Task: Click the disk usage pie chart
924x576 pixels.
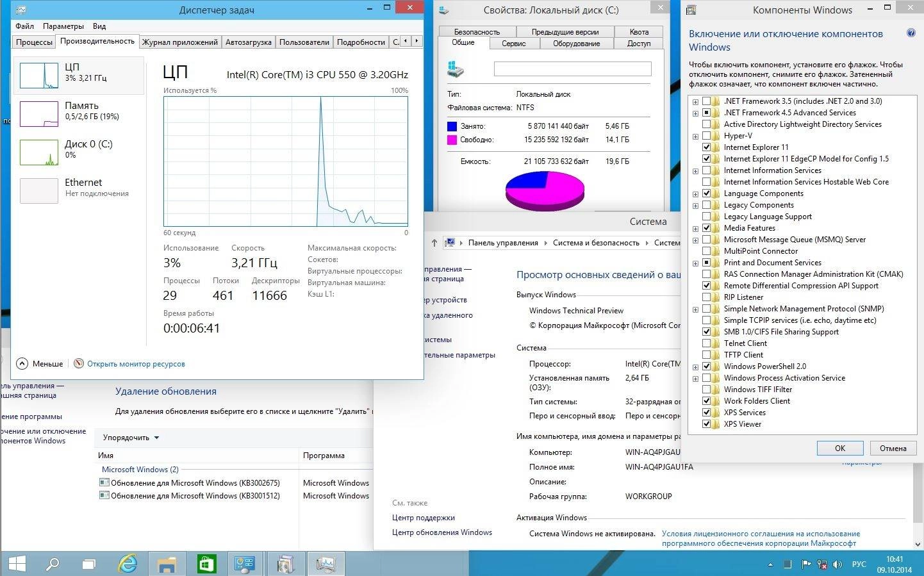Action: [x=545, y=191]
